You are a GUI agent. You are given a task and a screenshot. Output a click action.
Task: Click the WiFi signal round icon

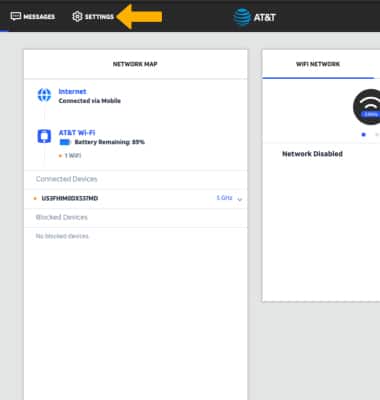coord(367,107)
